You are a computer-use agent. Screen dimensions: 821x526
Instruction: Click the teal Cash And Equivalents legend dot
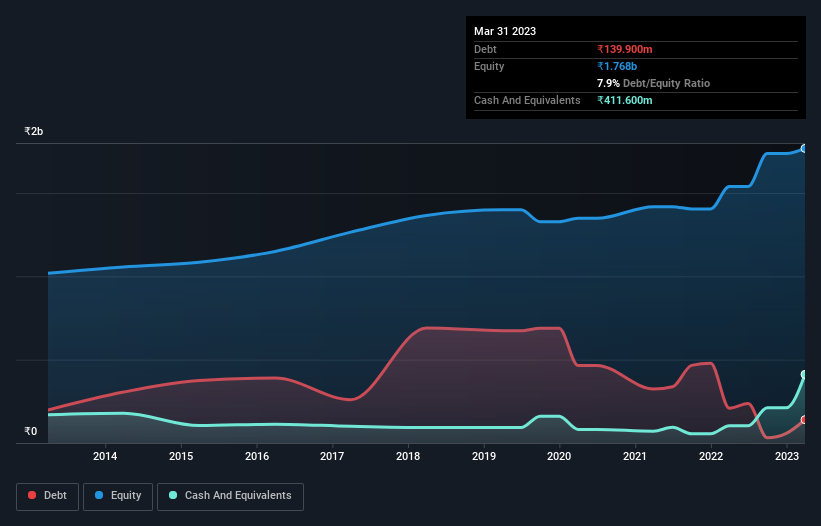tap(173, 495)
